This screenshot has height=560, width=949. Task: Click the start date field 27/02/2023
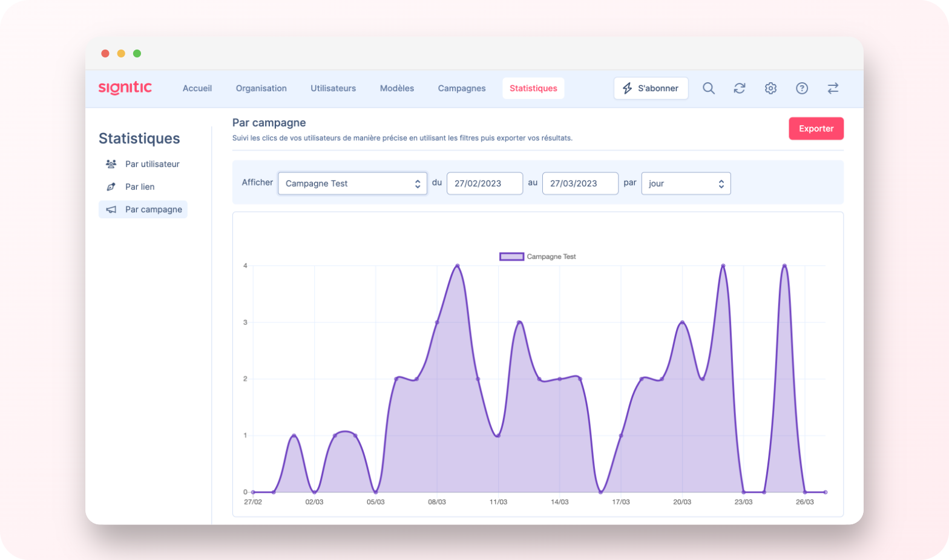[485, 183]
